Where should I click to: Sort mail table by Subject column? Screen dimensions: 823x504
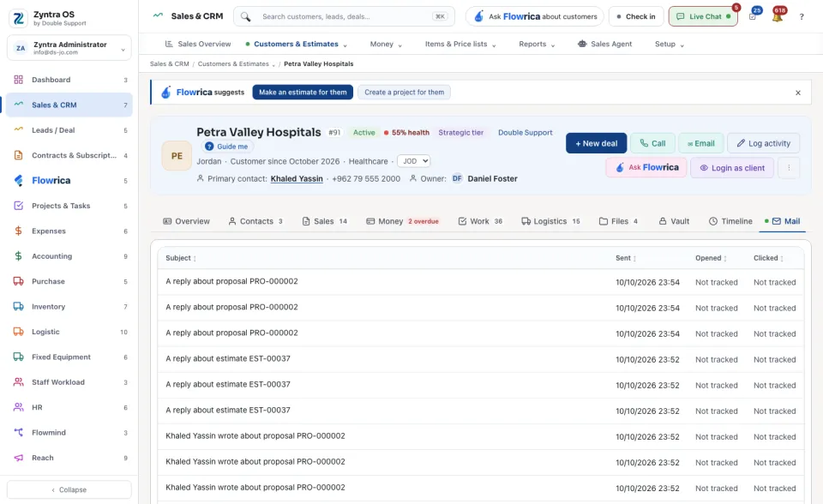[181, 258]
